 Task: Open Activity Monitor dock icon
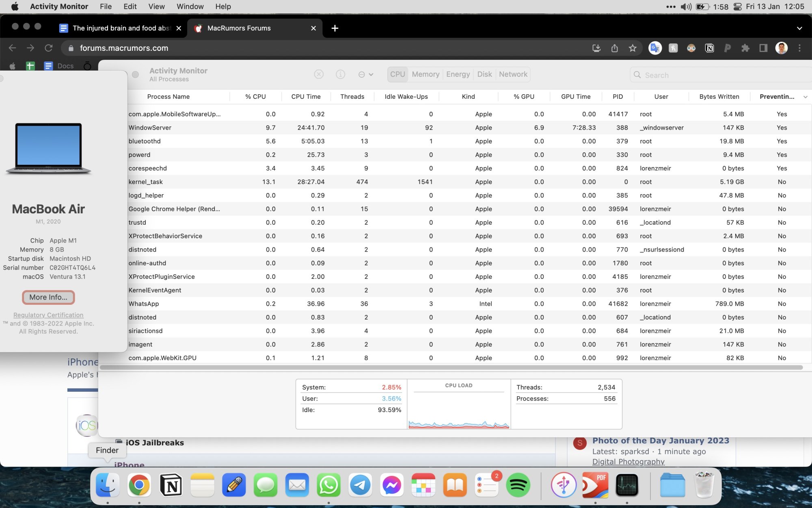[x=627, y=485]
